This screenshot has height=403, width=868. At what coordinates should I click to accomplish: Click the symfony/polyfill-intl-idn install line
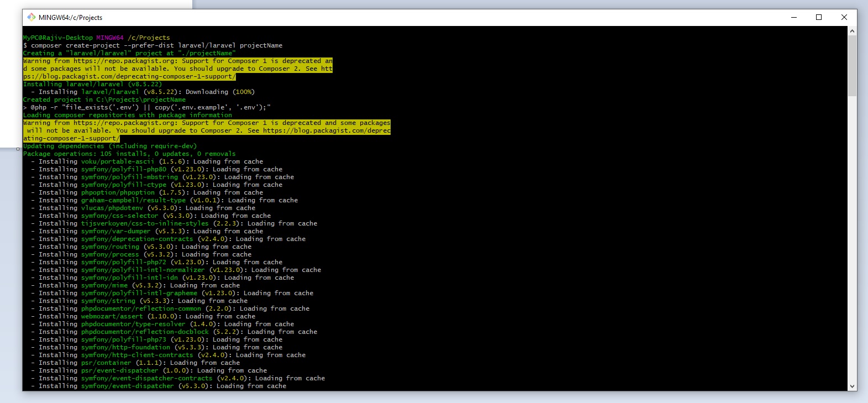click(162, 278)
